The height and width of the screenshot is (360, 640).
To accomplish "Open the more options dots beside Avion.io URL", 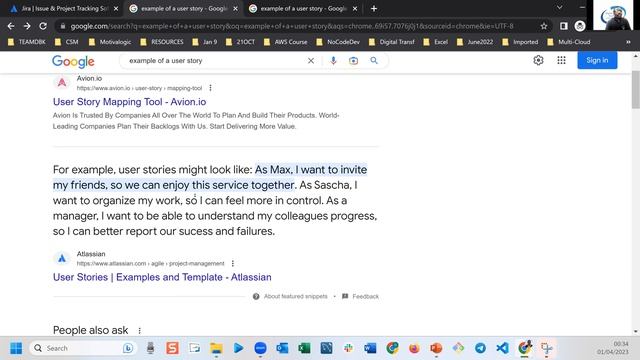I will coord(210,88).
